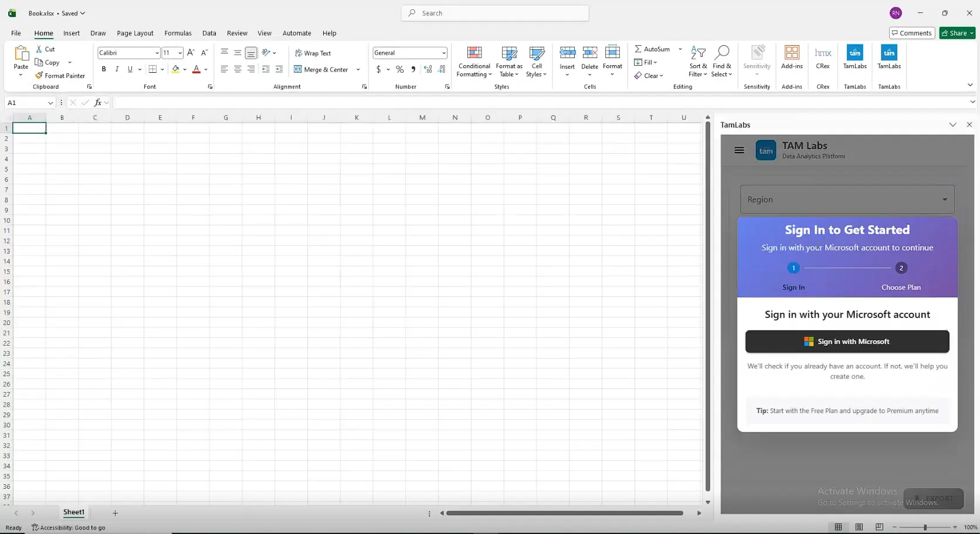Screen dimensions: 980x534
Task: Switch to Page Layout view in status bar
Action: coord(859,527)
